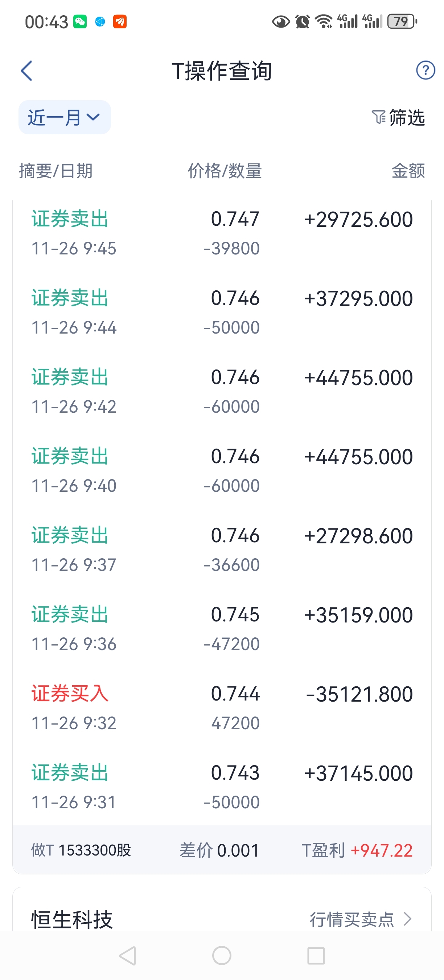Tap Android home circle button
The width and height of the screenshot is (444, 980).
click(x=222, y=955)
